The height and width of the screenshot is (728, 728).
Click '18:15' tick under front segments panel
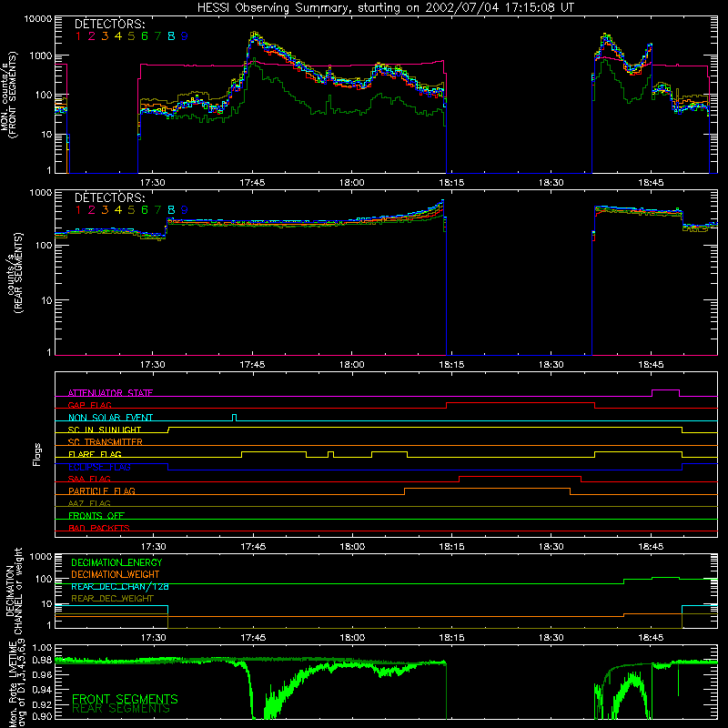[451, 183]
